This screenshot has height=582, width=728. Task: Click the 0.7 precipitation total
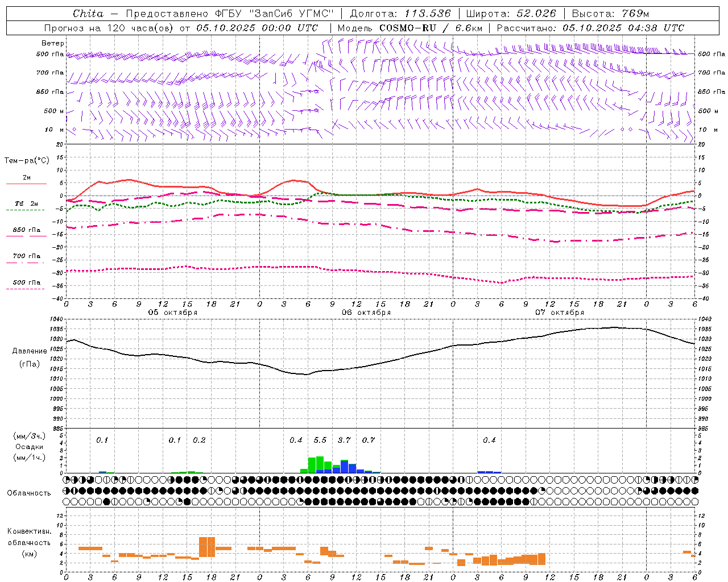[x=369, y=440]
